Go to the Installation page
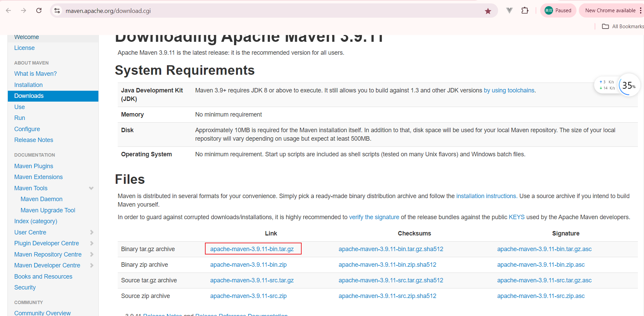 pyautogui.click(x=29, y=85)
